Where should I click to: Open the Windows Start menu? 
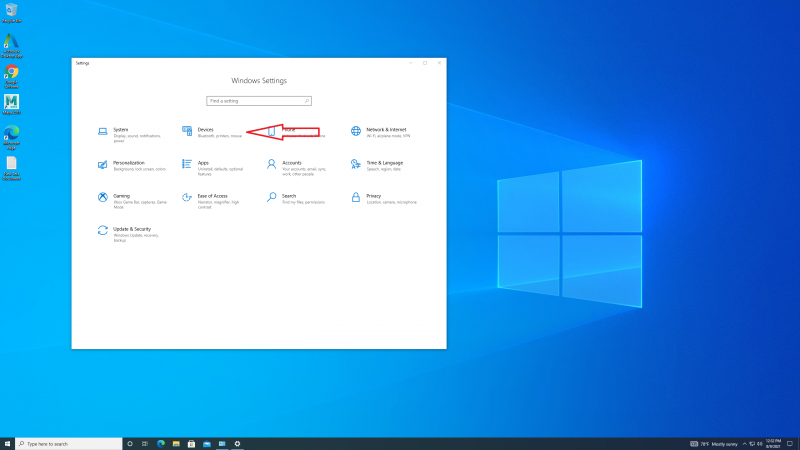(7, 444)
